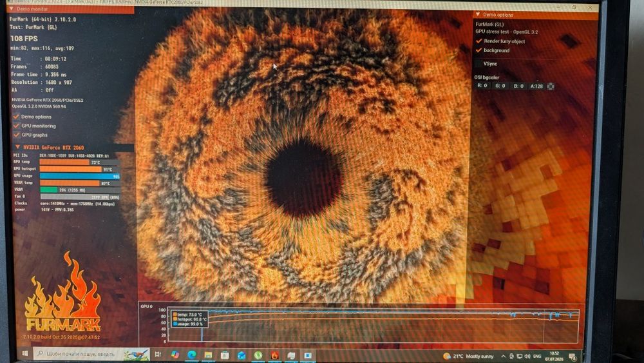This screenshot has width=644, height=363.
Task: Toggle the GPU monitoring checkbox
Action: coord(17,126)
